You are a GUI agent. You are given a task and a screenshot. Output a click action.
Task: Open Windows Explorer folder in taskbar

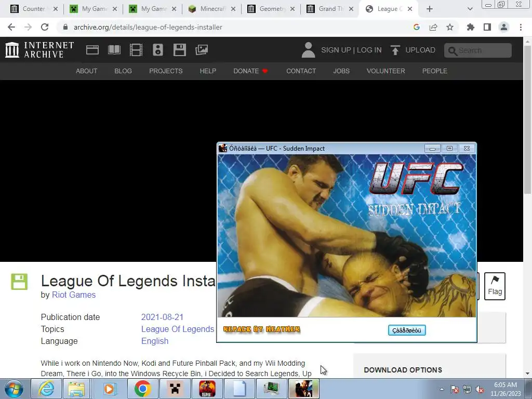(76, 389)
